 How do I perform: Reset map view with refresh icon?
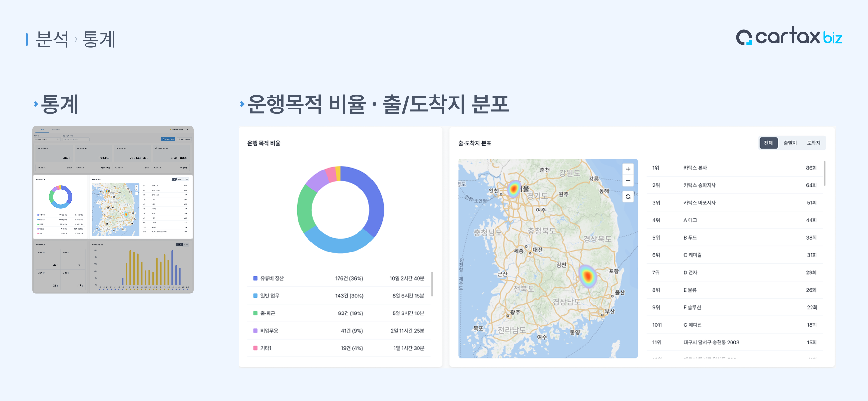click(x=628, y=197)
